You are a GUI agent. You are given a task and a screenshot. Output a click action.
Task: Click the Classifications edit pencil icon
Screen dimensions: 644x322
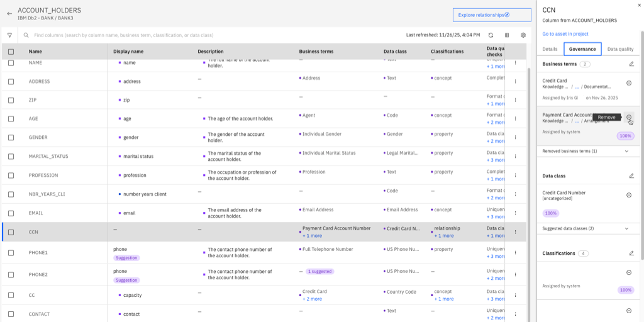tap(631, 253)
